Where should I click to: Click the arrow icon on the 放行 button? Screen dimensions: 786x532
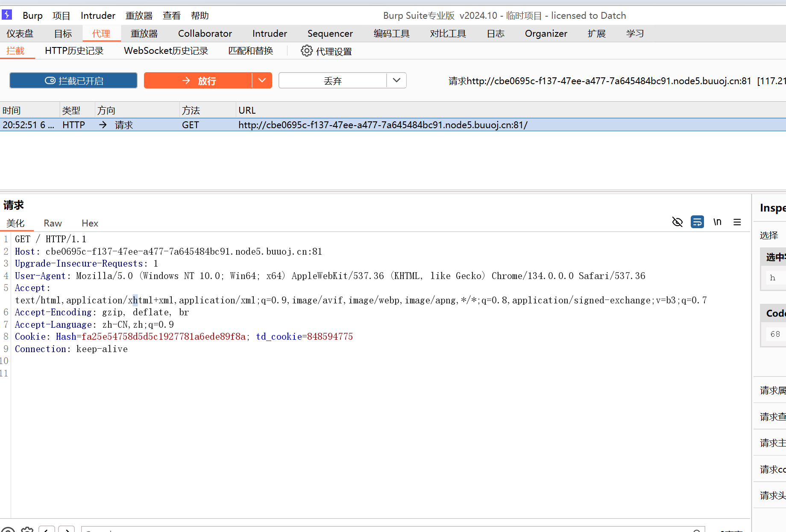click(186, 81)
